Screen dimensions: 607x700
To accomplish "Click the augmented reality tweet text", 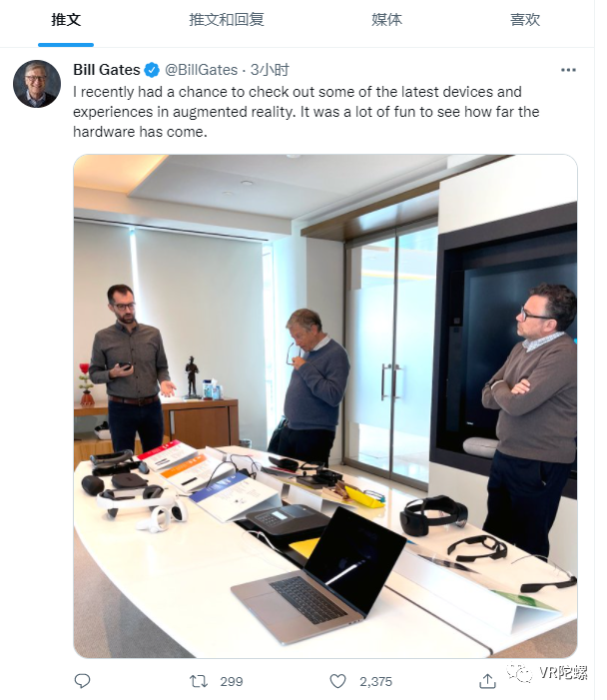I will point(306,112).
